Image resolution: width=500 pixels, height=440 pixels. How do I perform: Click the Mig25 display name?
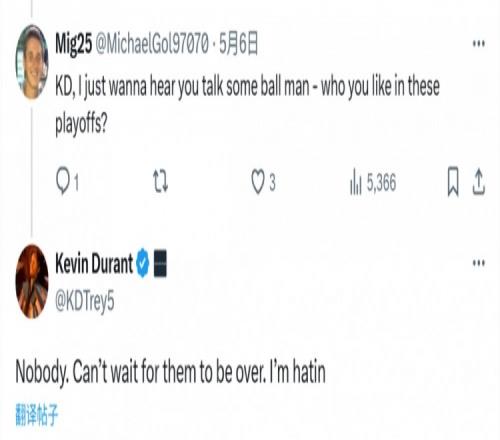[x=73, y=44]
